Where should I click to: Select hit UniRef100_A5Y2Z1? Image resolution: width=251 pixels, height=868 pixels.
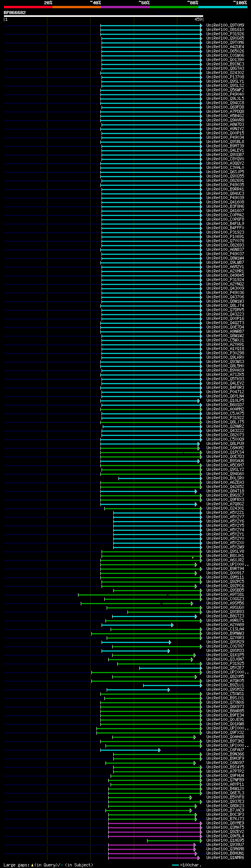tap(225, 513)
